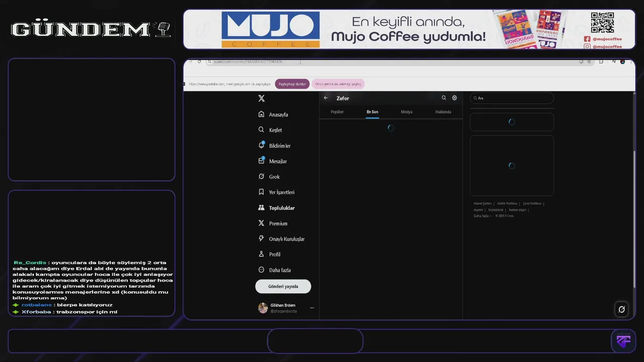Open Çerez Politikası link
Viewport: 644px width, 362px height.
click(x=532, y=204)
